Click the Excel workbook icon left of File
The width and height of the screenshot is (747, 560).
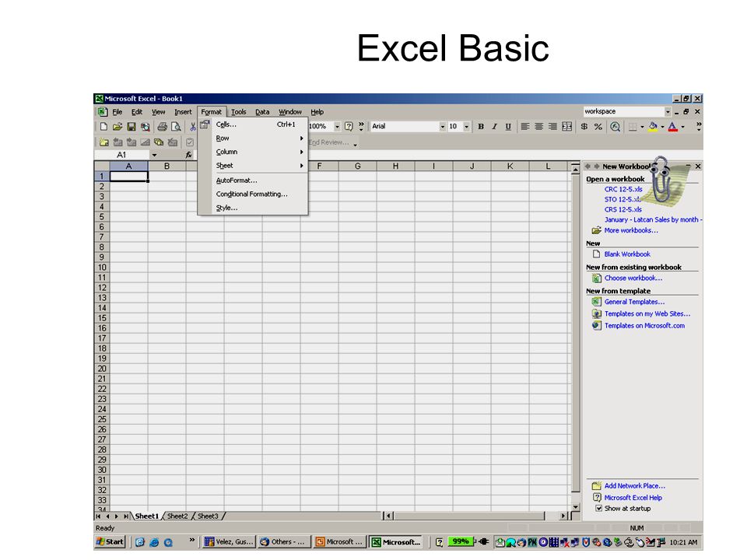103,112
